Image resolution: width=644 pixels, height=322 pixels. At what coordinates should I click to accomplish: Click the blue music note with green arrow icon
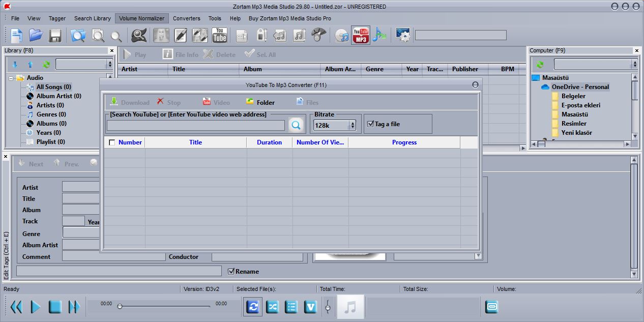(379, 35)
